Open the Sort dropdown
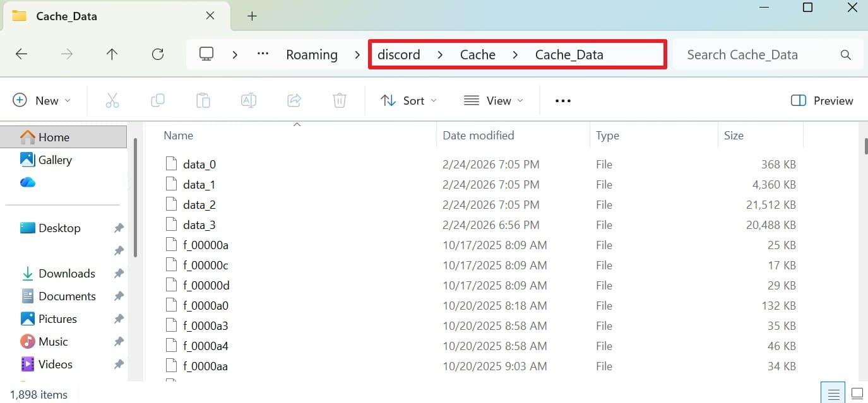 coord(408,100)
